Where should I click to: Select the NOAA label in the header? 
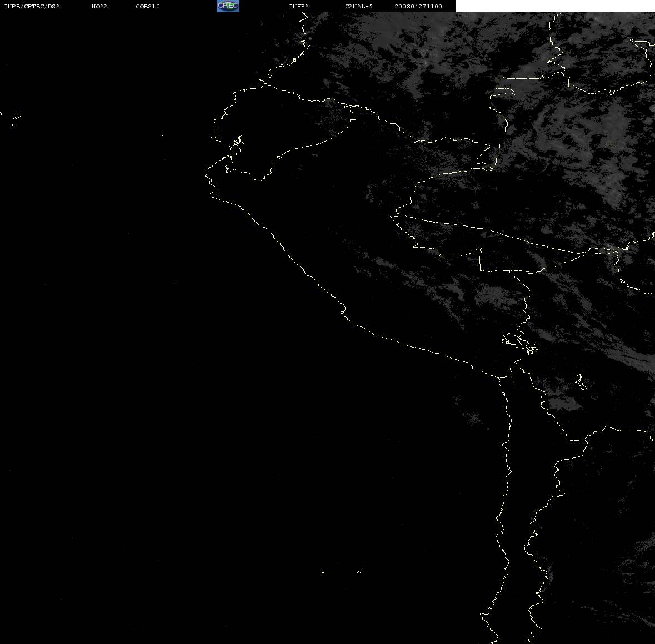coord(99,6)
